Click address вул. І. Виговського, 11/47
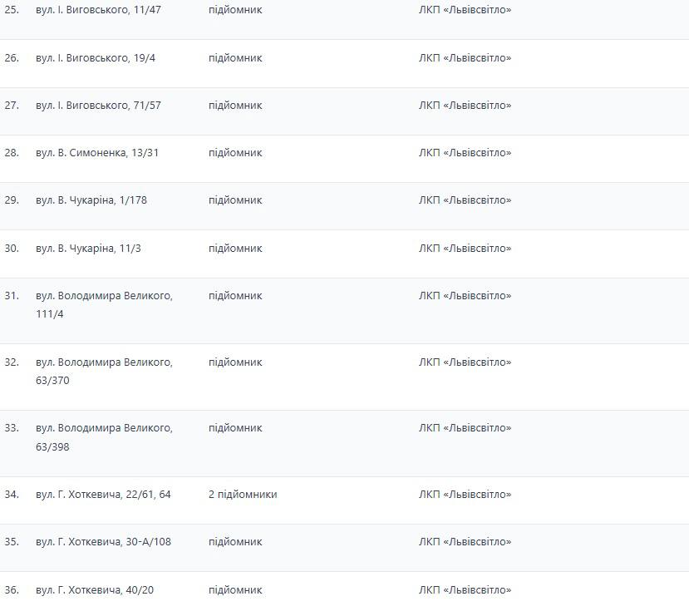 [98, 10]
